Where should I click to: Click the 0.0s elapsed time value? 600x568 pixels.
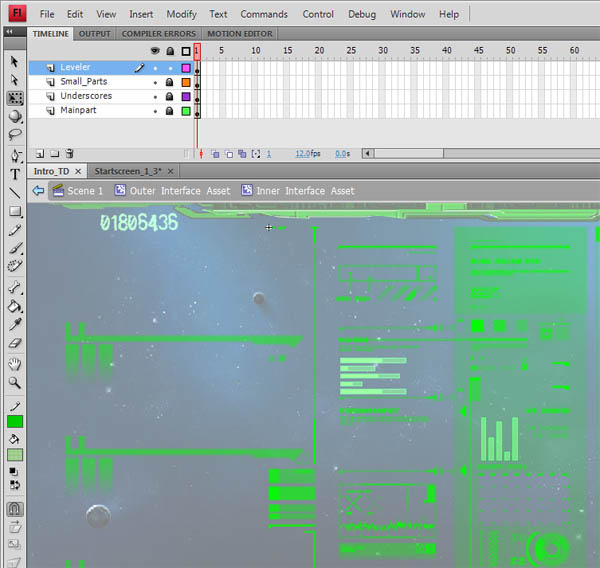point(342,154)
